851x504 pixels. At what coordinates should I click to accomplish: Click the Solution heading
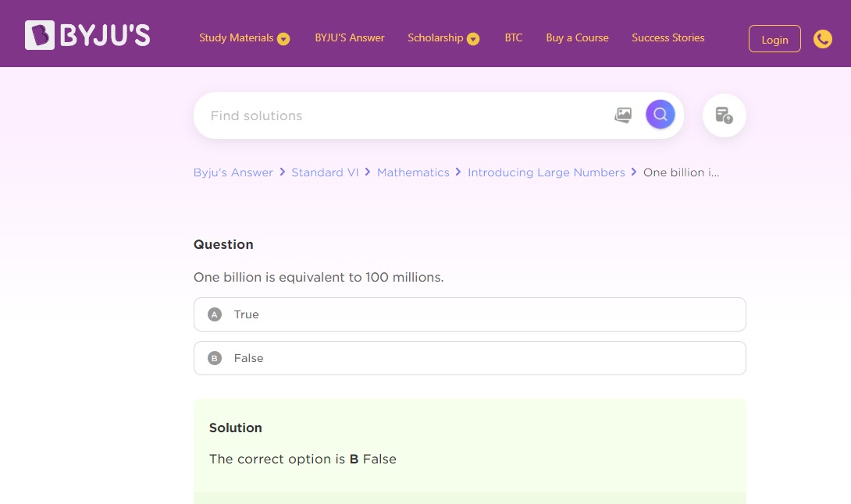click(x=236, y=428)
